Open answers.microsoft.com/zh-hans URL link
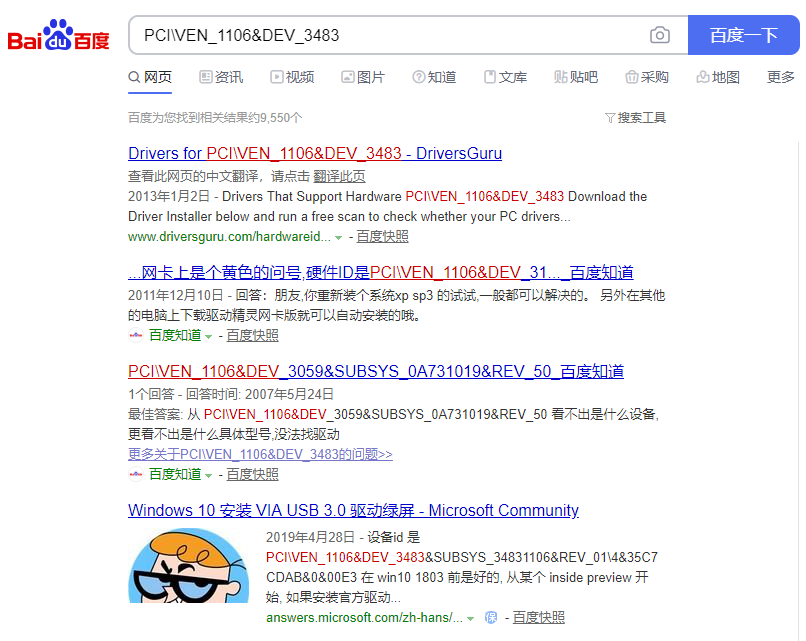Screen dimensions: 806x641 [364, 617]
